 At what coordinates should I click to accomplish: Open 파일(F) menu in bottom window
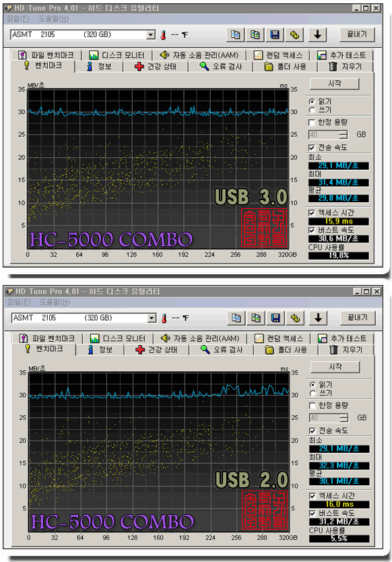[x=19, y=302]
